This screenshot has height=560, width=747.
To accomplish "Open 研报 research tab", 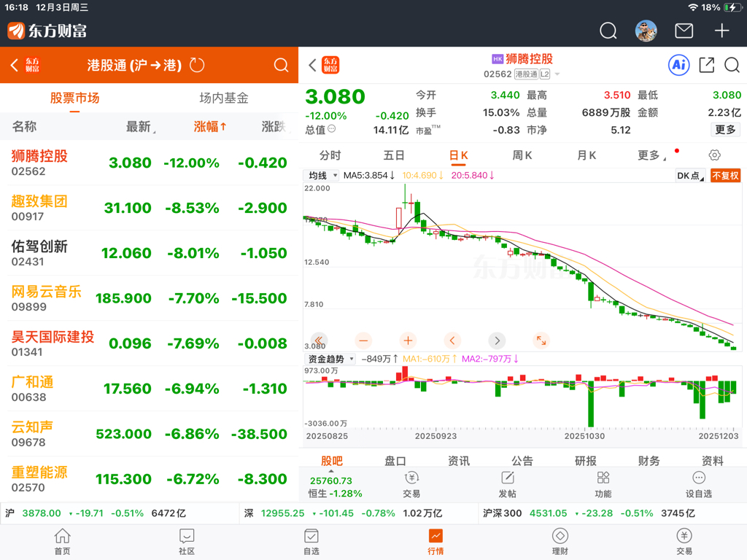I will pyautogui.click(x=586, y=461).
